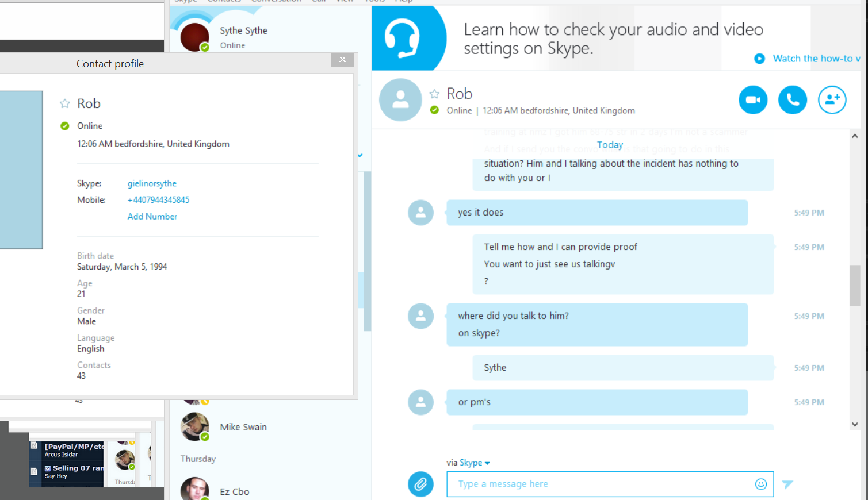
Task: Click the headset icon in banner
Action: [401, 38]
